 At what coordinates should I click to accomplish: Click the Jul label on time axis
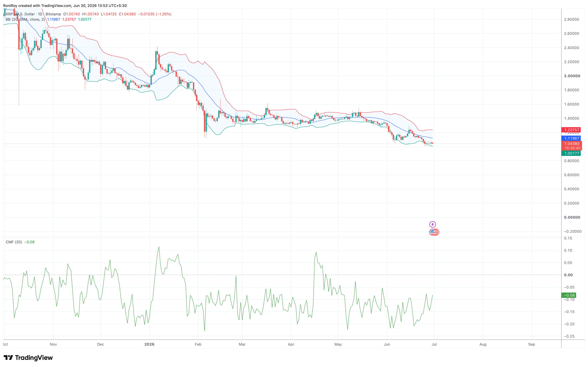click(x=434, y=344)
